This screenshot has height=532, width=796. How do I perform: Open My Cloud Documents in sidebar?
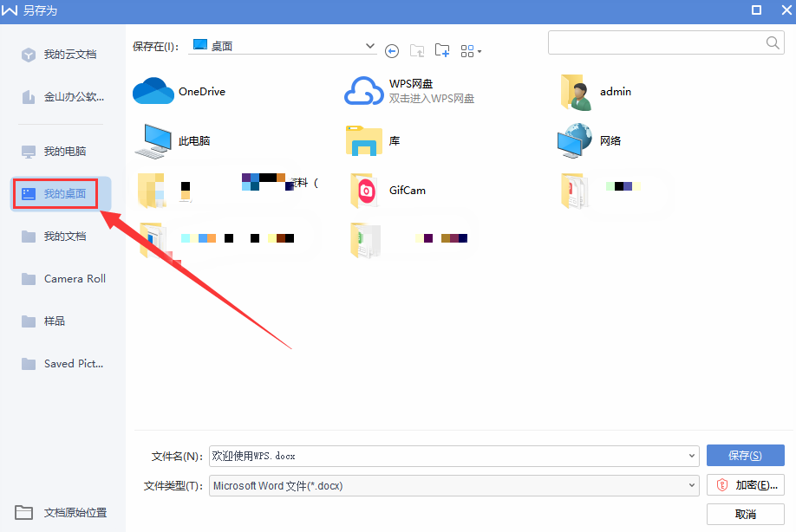point(60,55)
